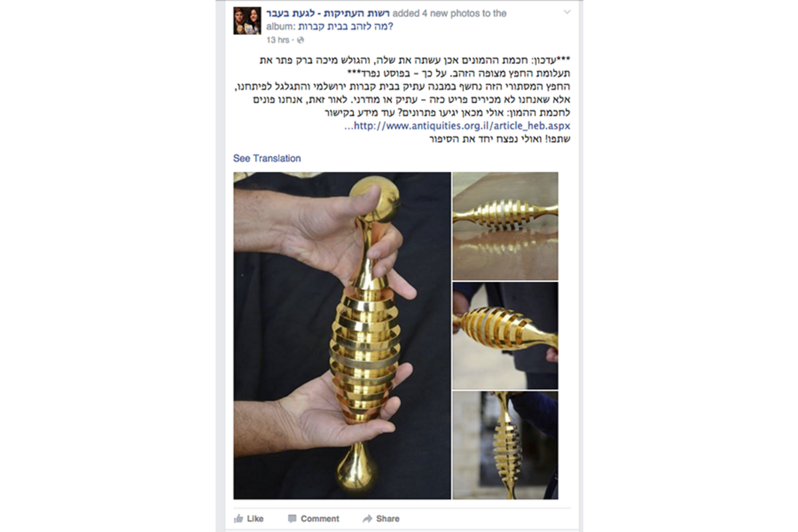Open the רשות העתיקות page name link
The image size is (798, 532).
coord(328,13)
